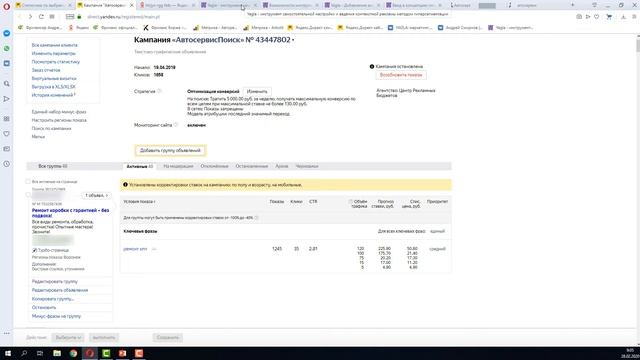Click Windows Start button

point(8,353)
